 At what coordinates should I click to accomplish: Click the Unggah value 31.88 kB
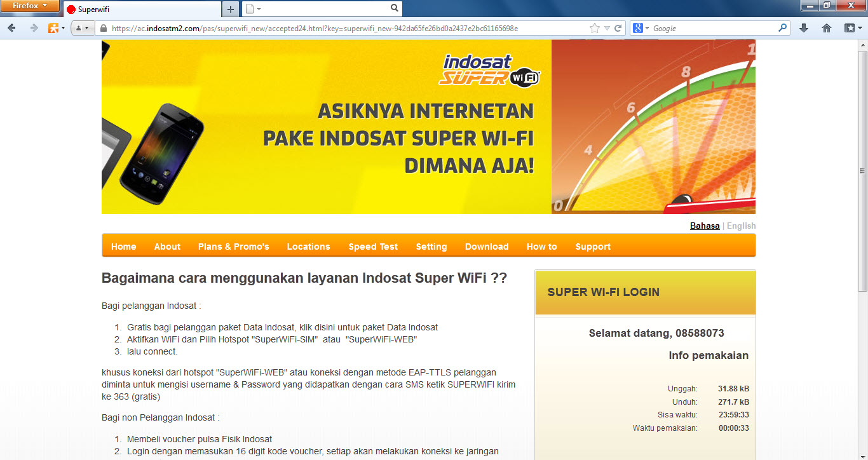pyautogui.click(x=733, y=388)
